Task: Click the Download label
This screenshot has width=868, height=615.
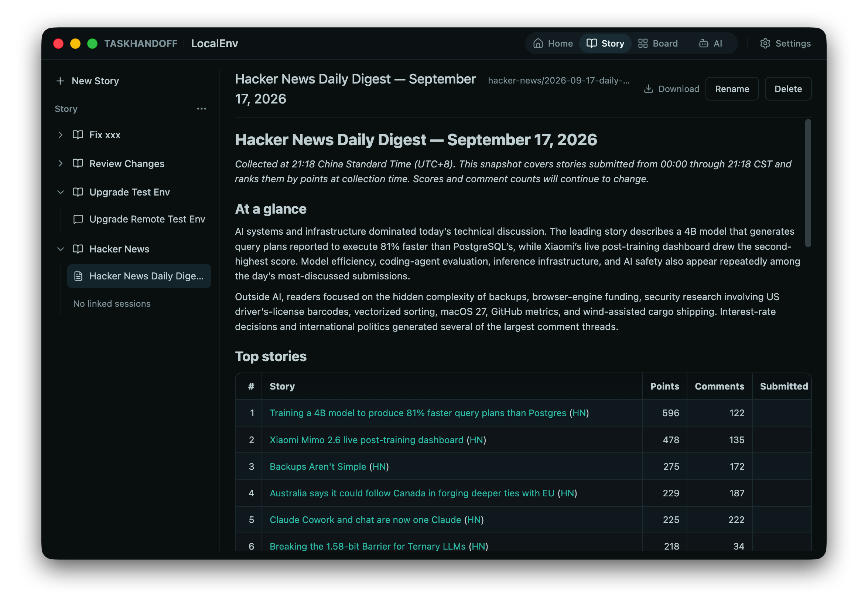Action: coord(679,89)
